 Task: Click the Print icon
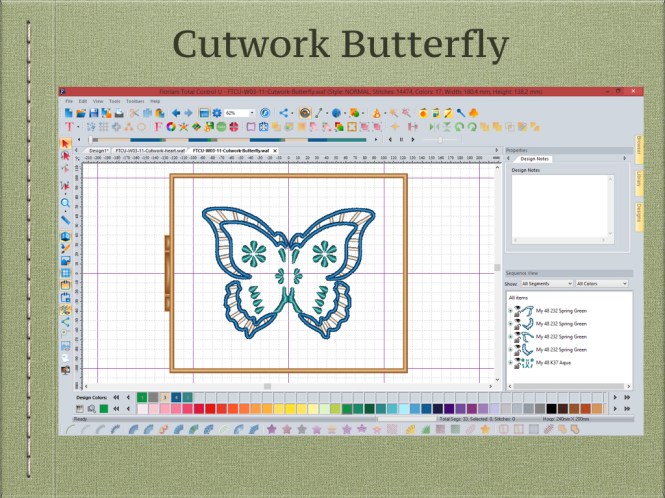[x=119, y=113]
